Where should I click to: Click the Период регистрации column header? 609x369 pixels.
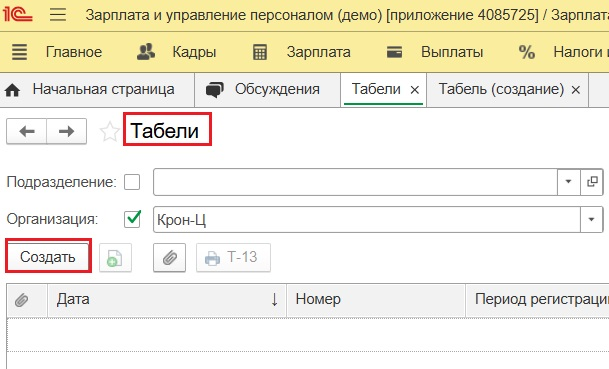(x=538, y=300)
